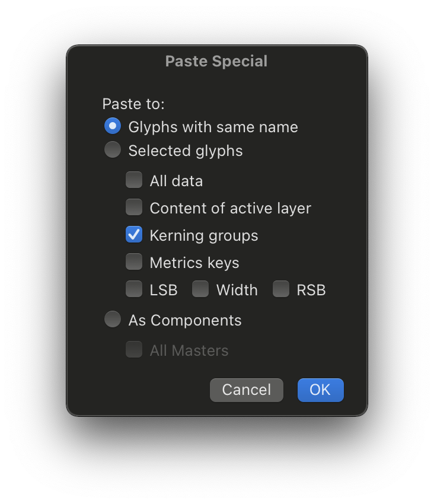Uncheck the 'Kerning groups' checkbox box
The height and width of the screenshot is (504, 434).
pyautogui.click(x=134, y=235)
